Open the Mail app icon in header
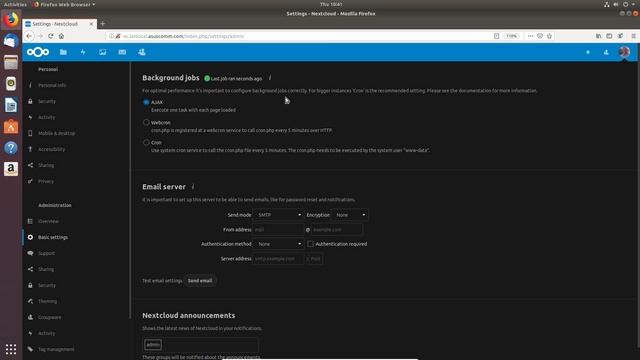This screenshot has width=640, height=360. (x=122, y=52)
